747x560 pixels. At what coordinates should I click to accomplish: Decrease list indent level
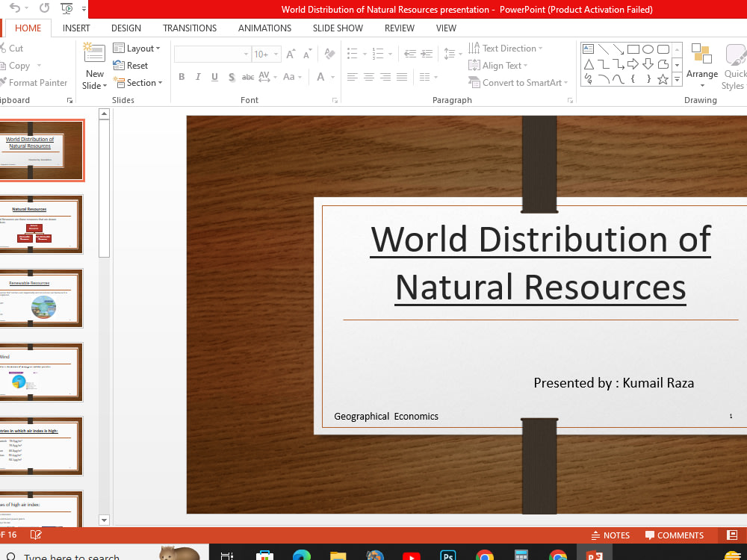click(x=410, y=54)
